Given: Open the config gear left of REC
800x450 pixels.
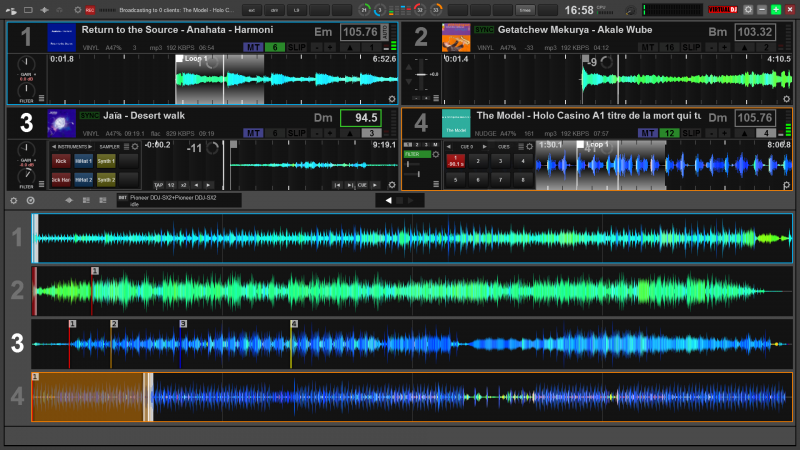Looking at the screenshot, I should coord(78,10).
